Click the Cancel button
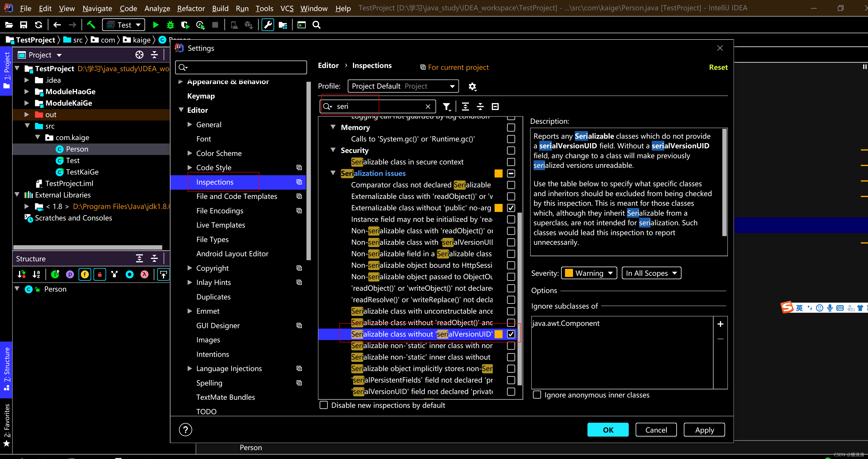The image size is (868, 459). click(656, 430)
